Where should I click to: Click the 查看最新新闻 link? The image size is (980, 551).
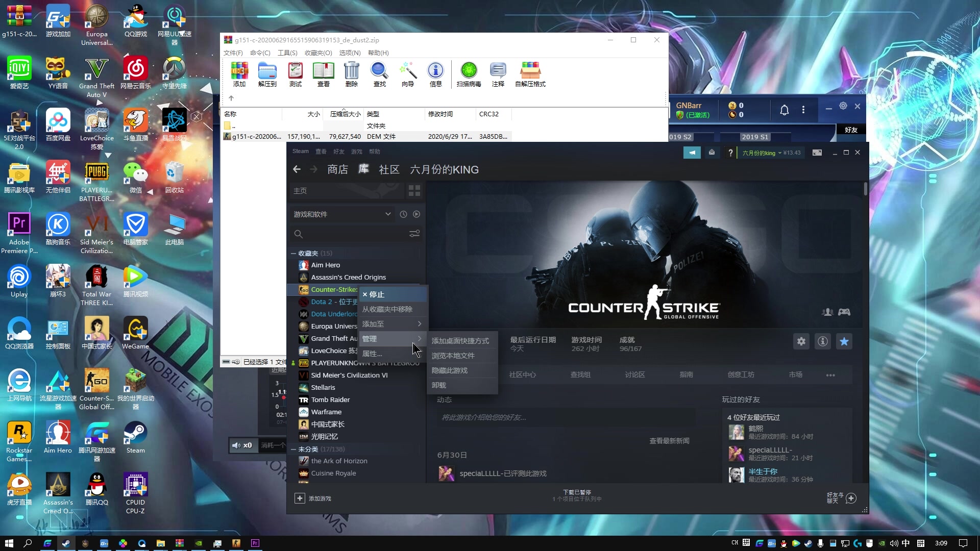(x=669, y=441)
